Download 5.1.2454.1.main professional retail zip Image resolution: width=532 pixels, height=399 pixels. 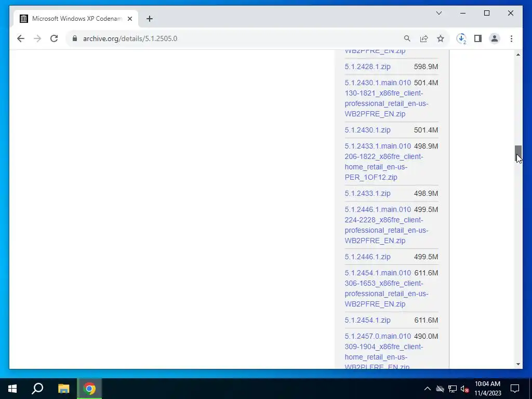tap(387, 289)
